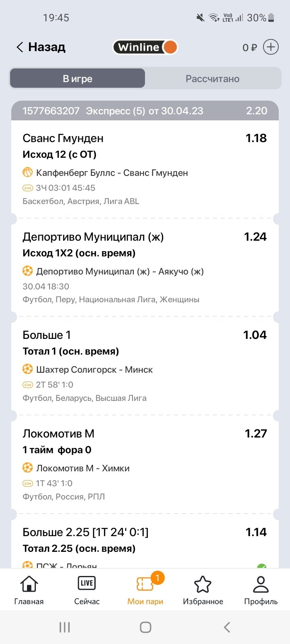Tap the Winline logo

tap(145, 47)
